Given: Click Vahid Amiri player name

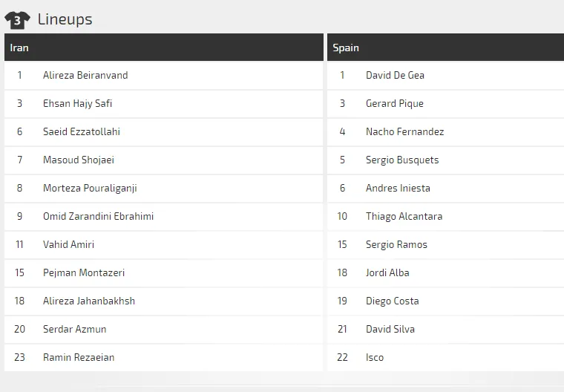Looking at the screenshot, I should coord(68,244).
